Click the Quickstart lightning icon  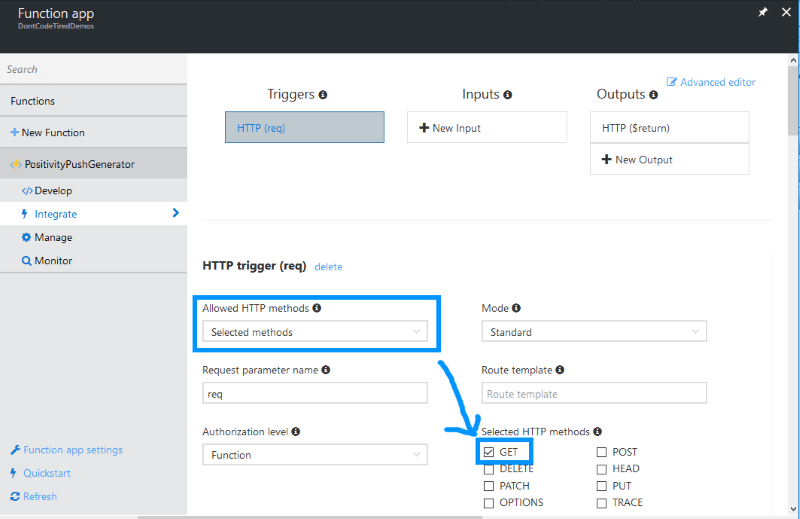click(14, 473)
